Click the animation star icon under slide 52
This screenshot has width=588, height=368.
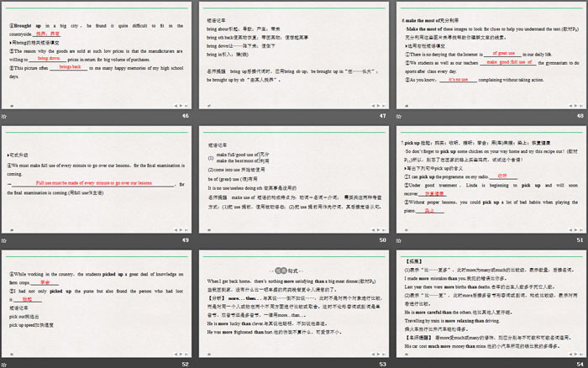pos(4,363)
